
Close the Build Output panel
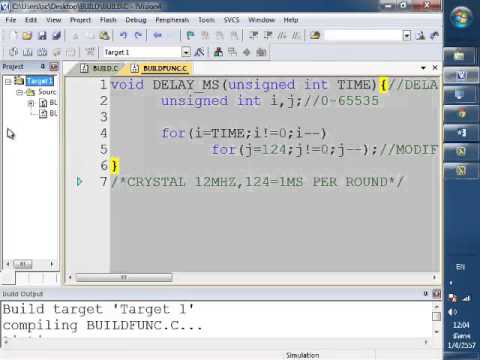coord(436,294)
